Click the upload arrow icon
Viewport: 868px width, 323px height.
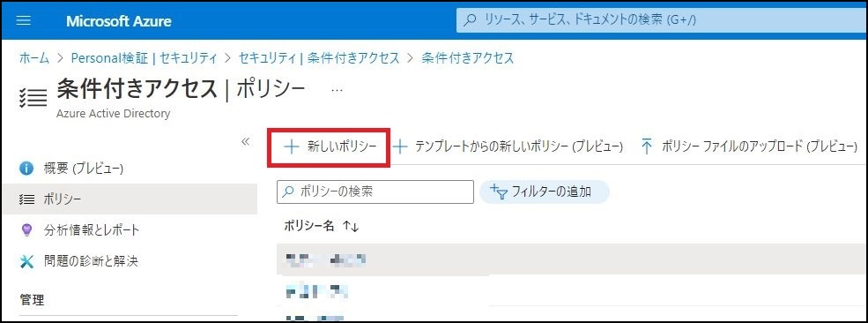point(647,146)
